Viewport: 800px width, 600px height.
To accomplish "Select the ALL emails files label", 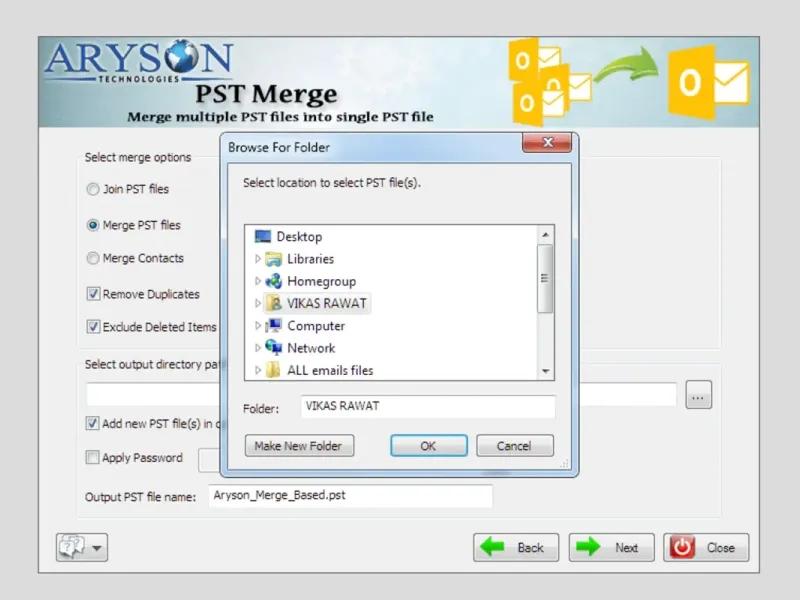I will [330, 370].
